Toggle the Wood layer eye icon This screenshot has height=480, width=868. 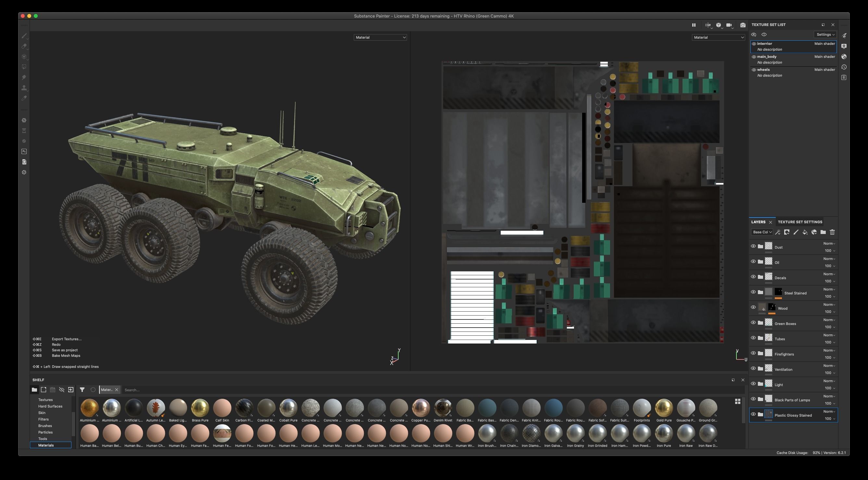(753, 307)
